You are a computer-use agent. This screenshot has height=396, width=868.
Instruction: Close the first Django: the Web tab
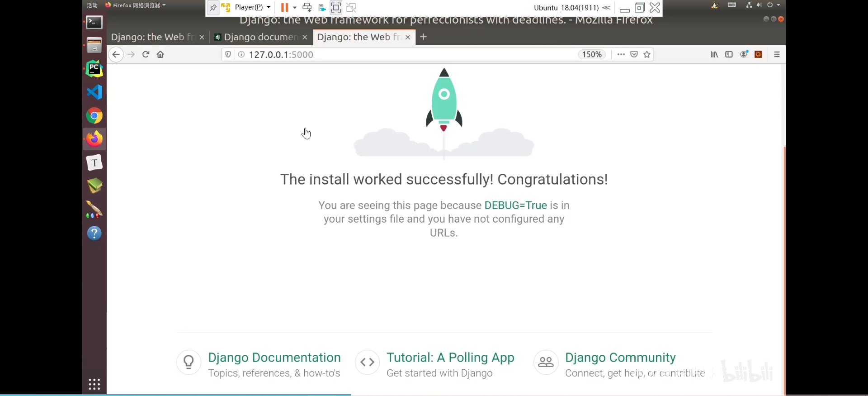click(202, 37)
